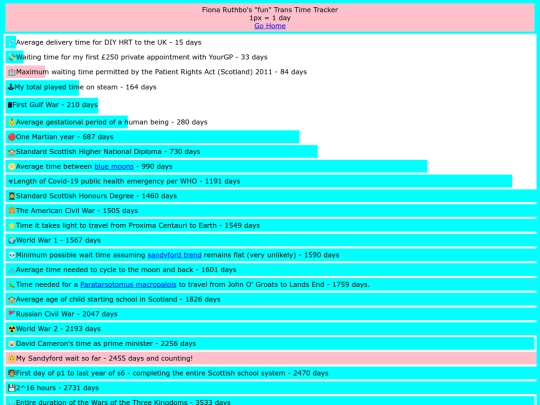Click 'Standard Scottish Honours Degree - 1460 days'

pyautogui.click(x=96, y=196)
